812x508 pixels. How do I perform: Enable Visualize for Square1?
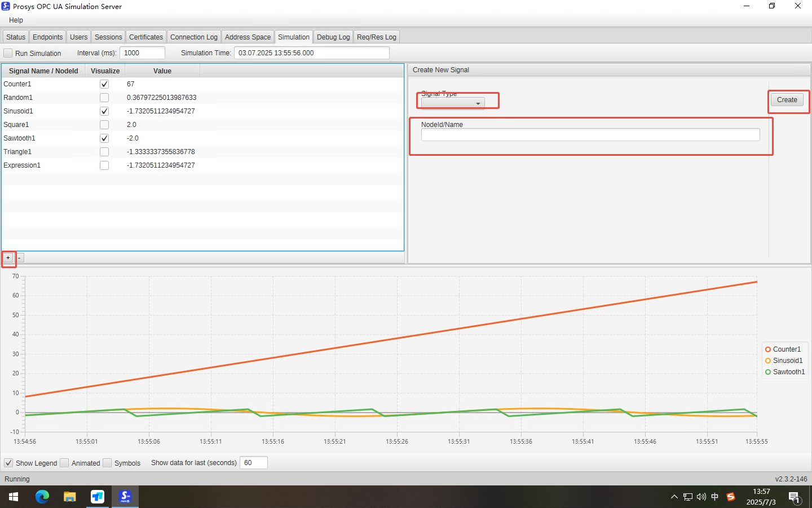point(104,124)
